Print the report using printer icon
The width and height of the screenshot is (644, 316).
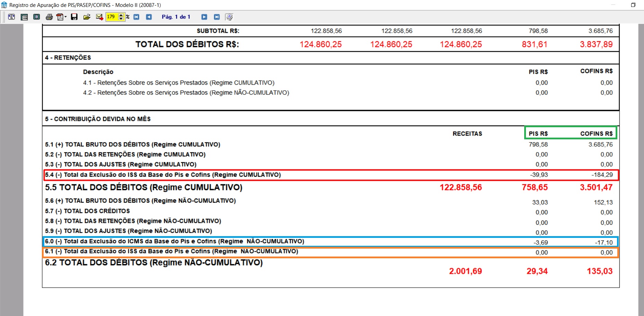coord(49,17)
